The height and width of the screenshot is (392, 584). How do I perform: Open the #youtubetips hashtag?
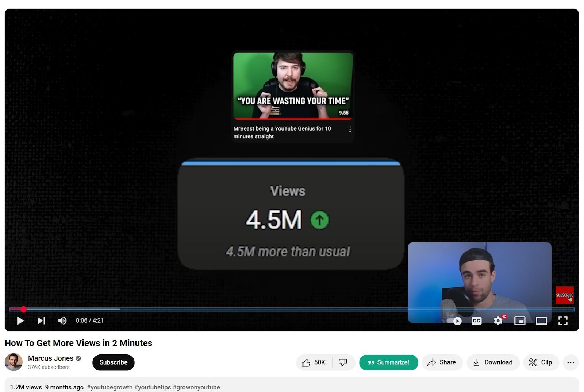pyautogui.click(x=153, y=387)
